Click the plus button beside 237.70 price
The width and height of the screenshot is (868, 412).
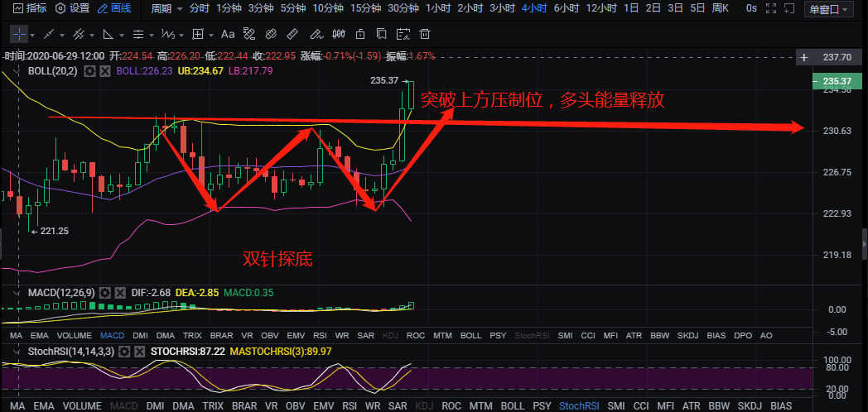(803, 57)
